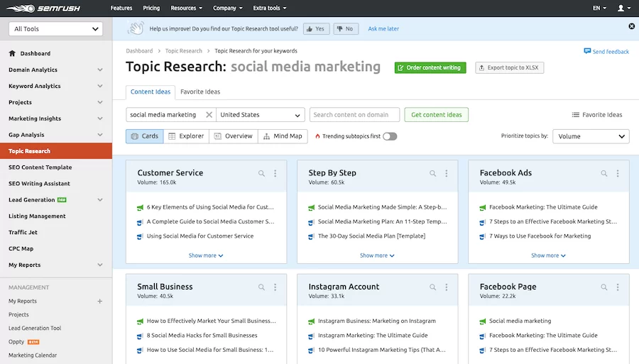Show more on Customer Service card
639x364 pixels.
point(206,255)
